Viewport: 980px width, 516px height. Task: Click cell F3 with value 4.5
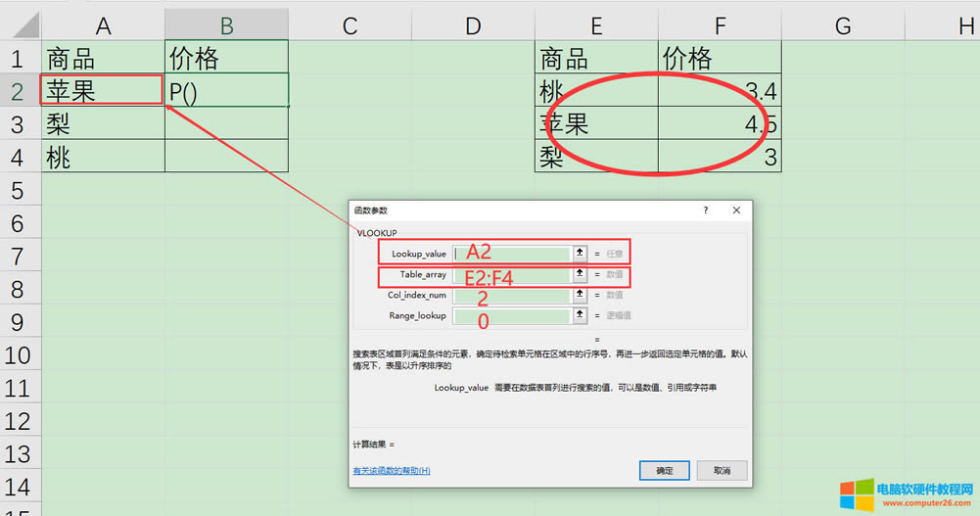pyautogui.click(x=720, y=124)
